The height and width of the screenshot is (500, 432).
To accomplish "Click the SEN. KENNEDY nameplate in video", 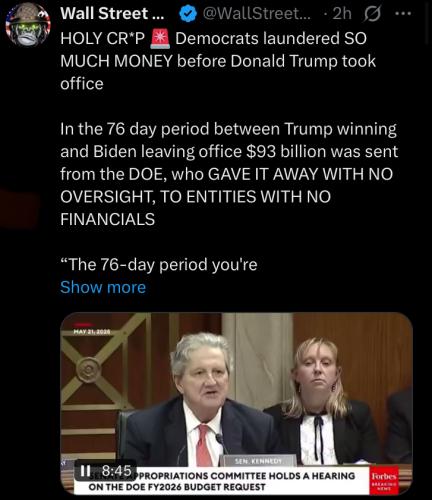I will point(258,461).
